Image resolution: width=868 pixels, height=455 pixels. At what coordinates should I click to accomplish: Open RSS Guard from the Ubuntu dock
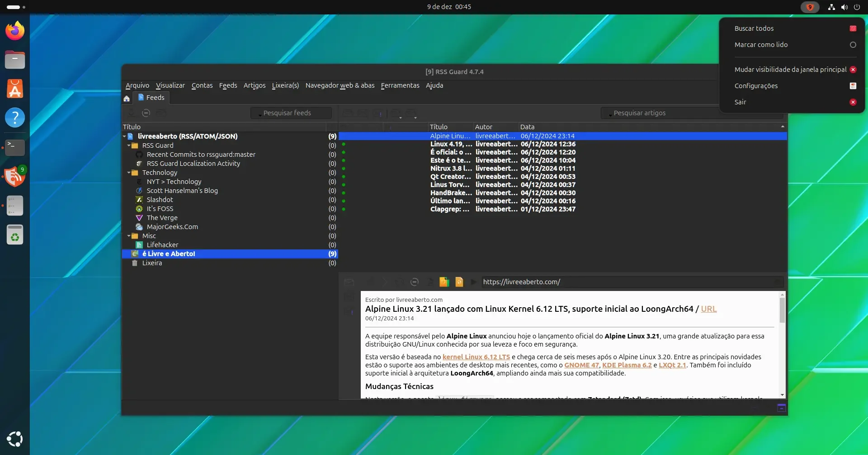(x=15, y=176)
